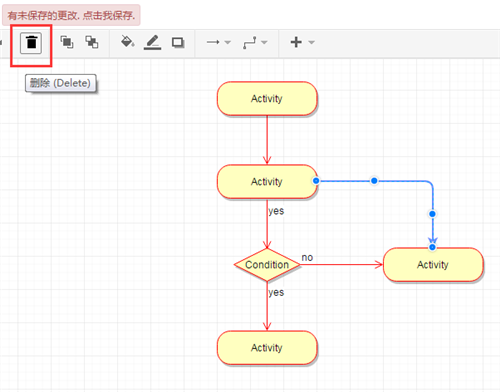Select the To Front icon
Screen dimensions: 500x392
click(67, 42)
